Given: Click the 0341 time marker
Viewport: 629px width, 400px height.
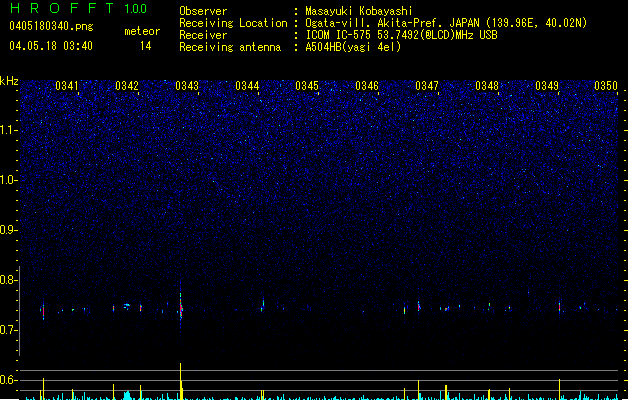Looking at the screenshot, I should pos(67,86).
